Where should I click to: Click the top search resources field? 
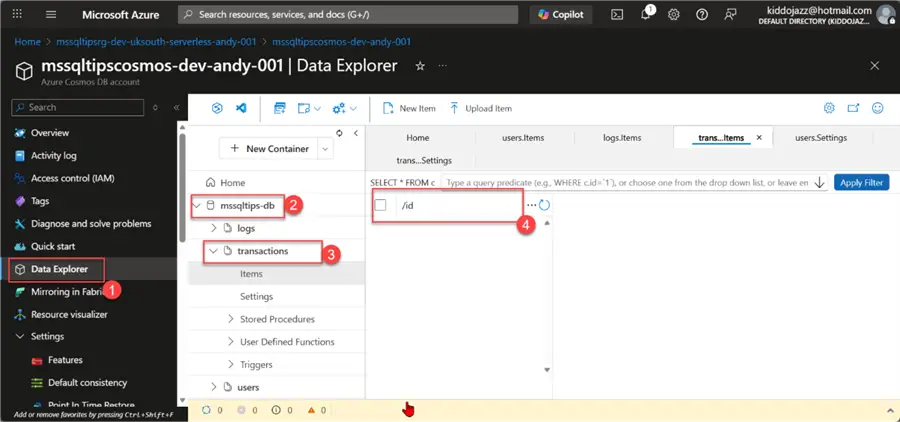pos(348,15)
